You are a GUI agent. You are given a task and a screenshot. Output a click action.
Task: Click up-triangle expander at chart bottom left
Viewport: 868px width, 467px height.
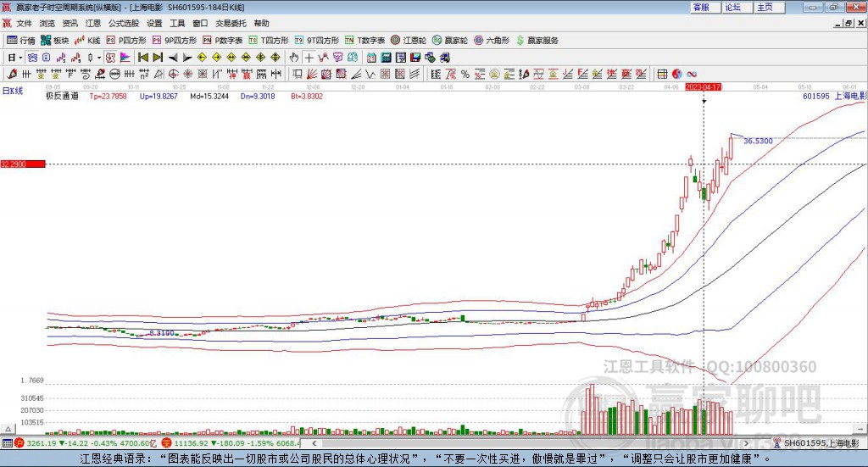click(8, 428)
